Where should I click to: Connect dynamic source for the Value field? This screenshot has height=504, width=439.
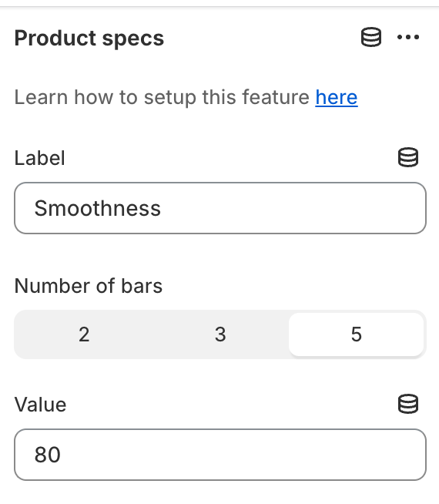coord(408,404)
